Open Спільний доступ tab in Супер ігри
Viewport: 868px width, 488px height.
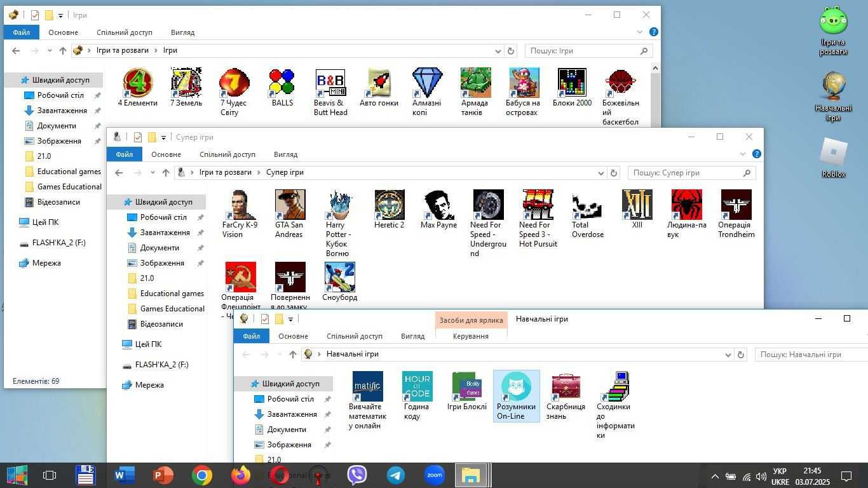pyautogui.click(x=227, y=154)
